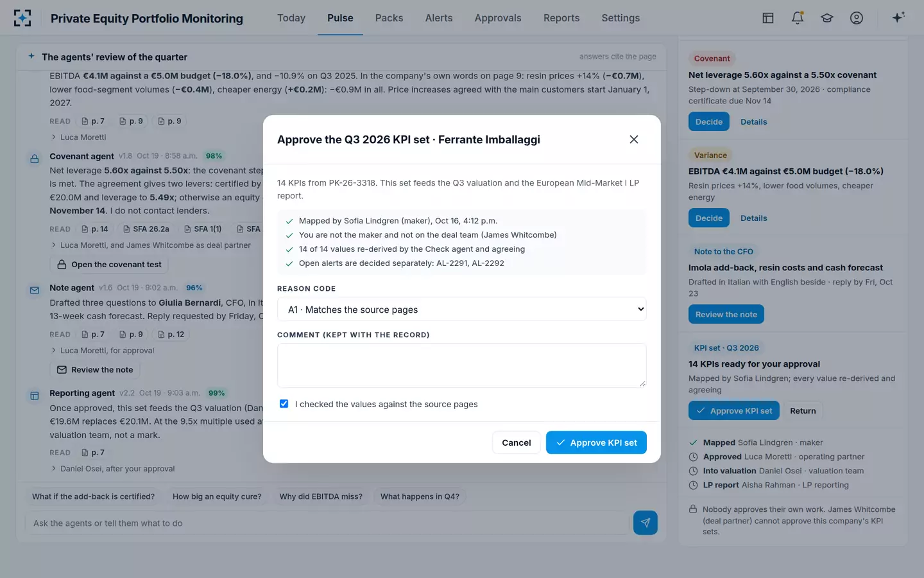Expand the 'Luca Moretti, for approval' row
This screenshot has height=578, width=924.
(x=102, y=351)
